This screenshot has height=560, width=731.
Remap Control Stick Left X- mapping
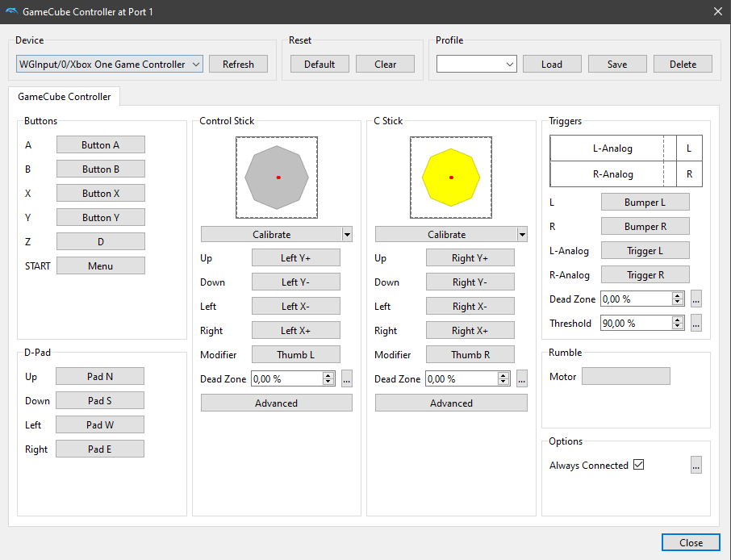pos(296,307)
